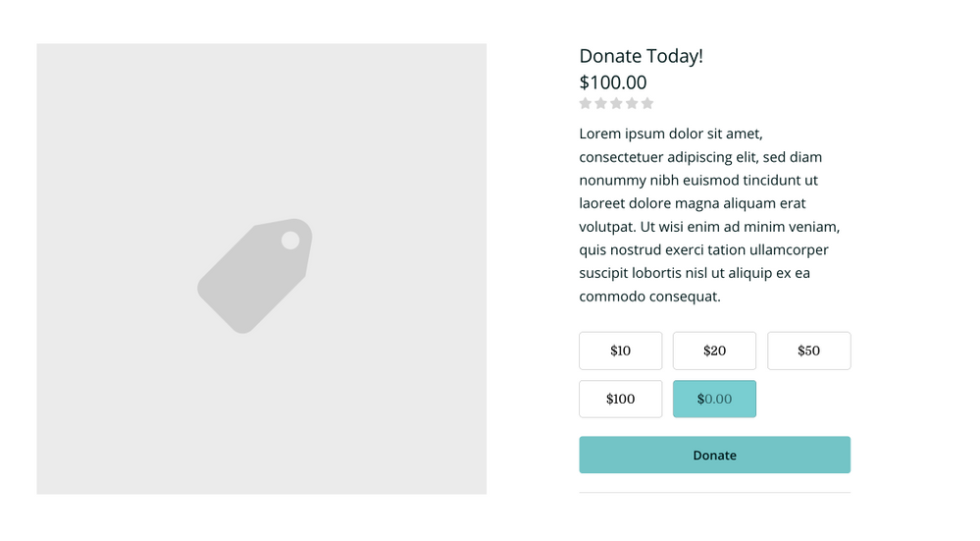
Task: Click the fourth rating star
Action: (x=632, y=103)
